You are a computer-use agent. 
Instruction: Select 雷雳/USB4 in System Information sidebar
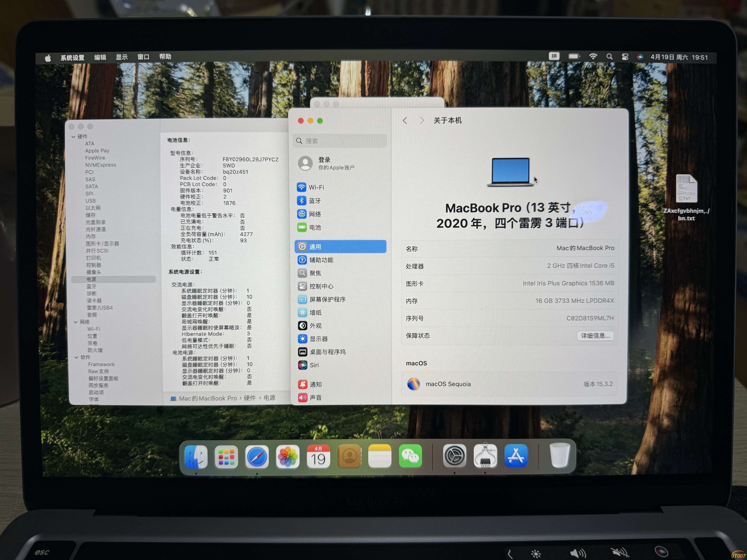click(x=100, y=308)
